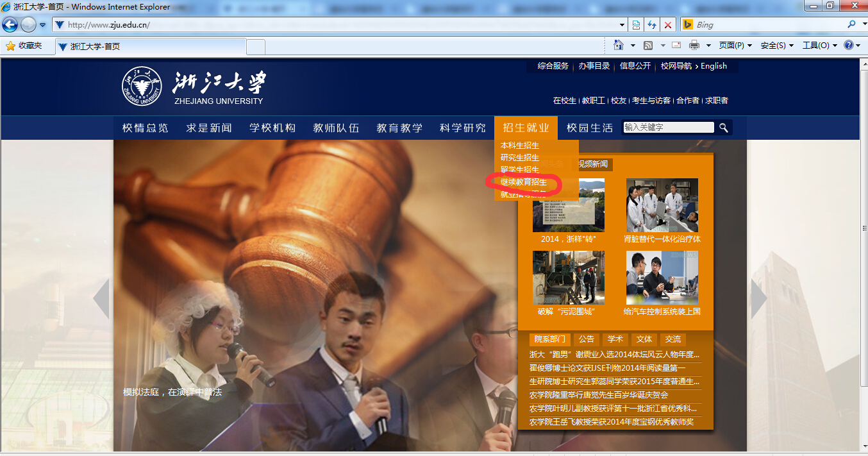The width and height of the screenshot is (868, 456).
Task: Open a new blank browser tab
Action: (x=256, y=47)
